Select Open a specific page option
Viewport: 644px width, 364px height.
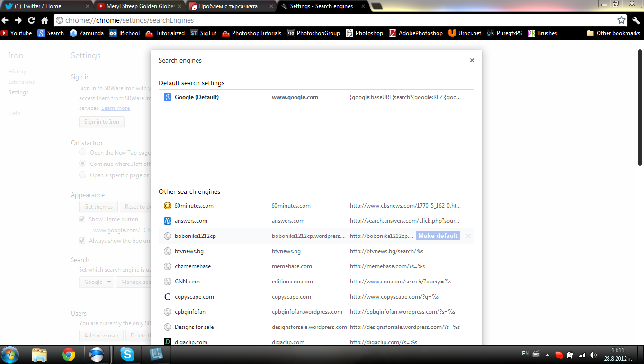(x=82, y=175)
